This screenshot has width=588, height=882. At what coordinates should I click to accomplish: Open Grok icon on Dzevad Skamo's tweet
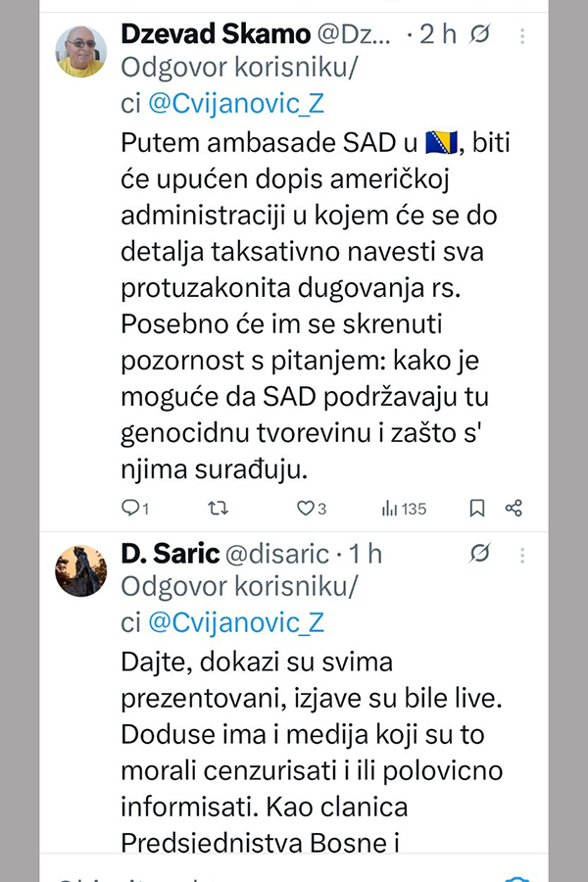(479, 35)
